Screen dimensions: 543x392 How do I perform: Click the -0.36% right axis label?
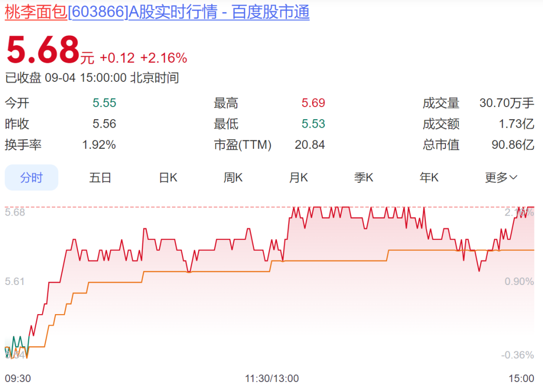[517, 355]
